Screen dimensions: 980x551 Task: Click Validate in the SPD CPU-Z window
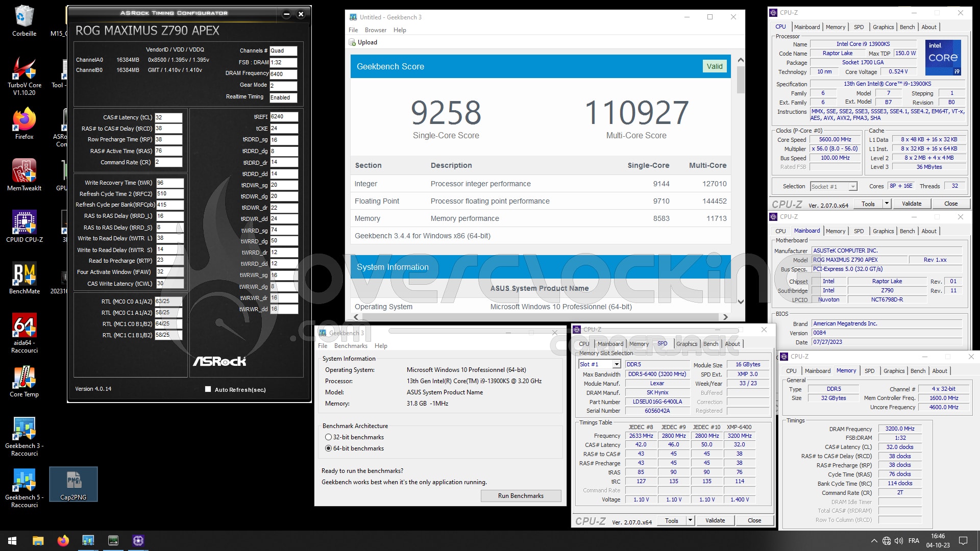[715, 520]
